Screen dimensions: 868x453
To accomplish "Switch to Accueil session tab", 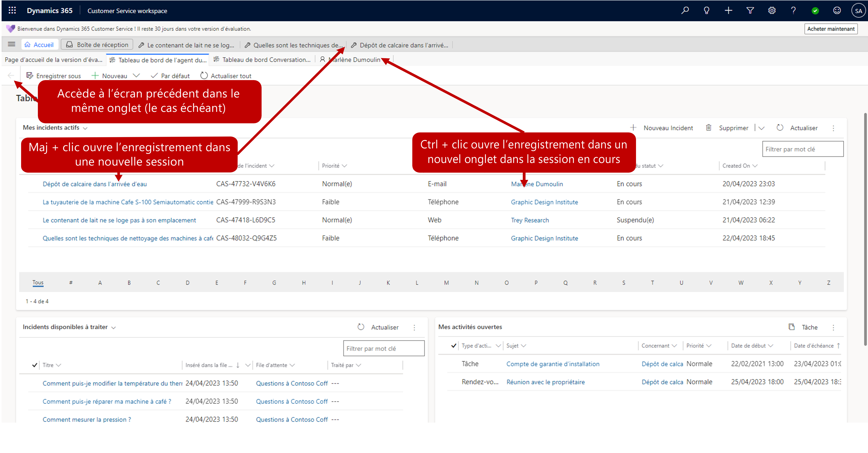I will coord(39,45).
